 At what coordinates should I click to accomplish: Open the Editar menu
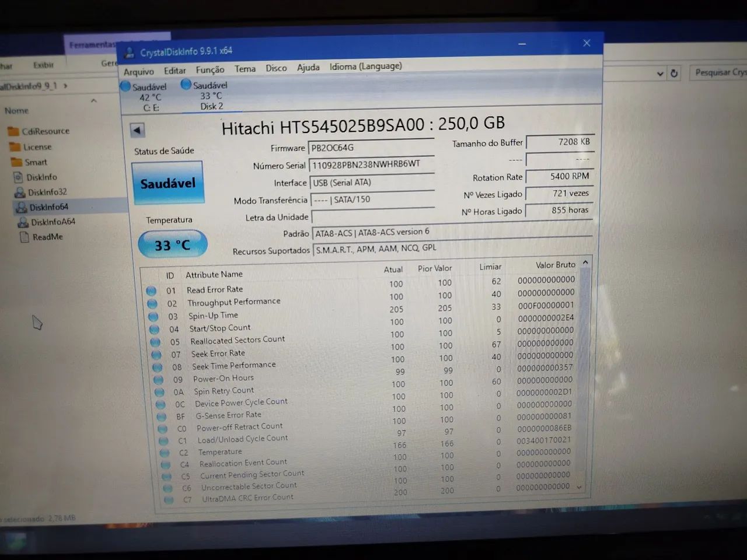click(174, 70)
